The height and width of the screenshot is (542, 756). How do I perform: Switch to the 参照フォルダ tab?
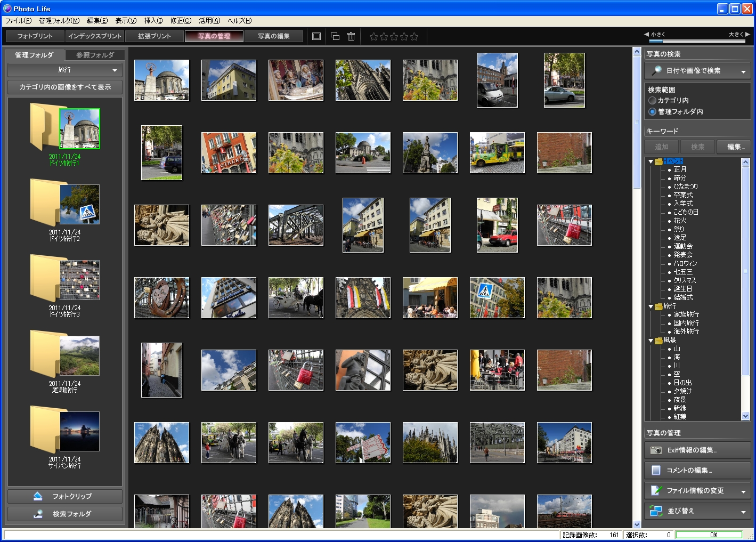(x=95, y=55)
